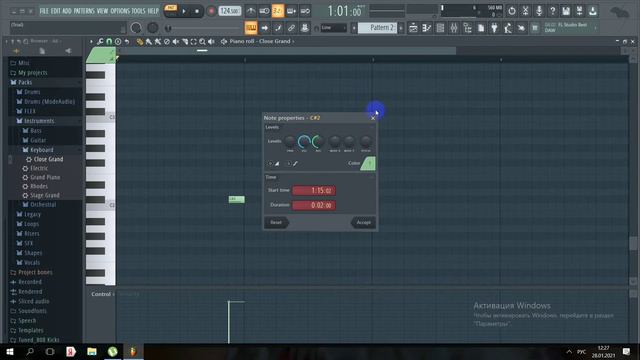The width and height of the screenshot is (640, 360).
Task: Open the HELP menu
Action: point(153,11)
